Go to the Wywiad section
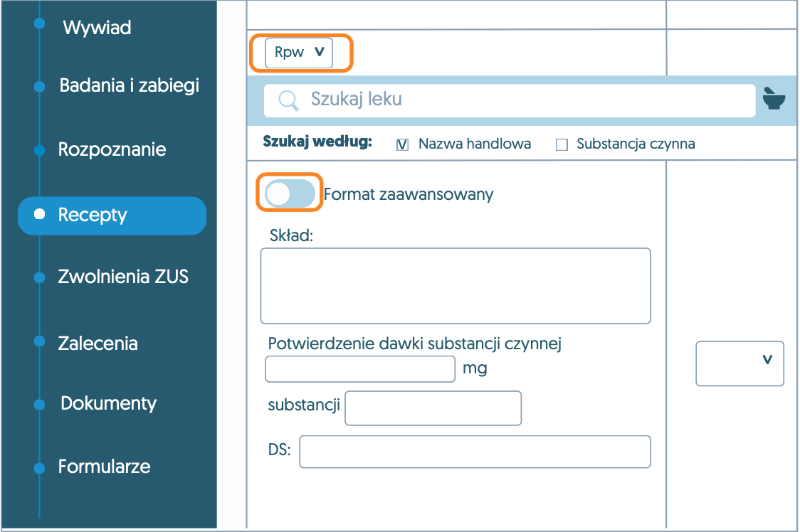Viewport: 800px width, 532px height. [x=97, y=28]
